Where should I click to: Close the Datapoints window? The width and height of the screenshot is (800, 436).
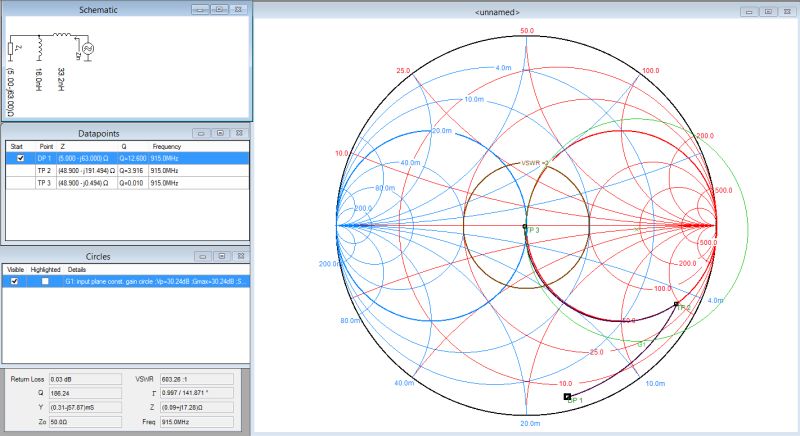(239, 133)
